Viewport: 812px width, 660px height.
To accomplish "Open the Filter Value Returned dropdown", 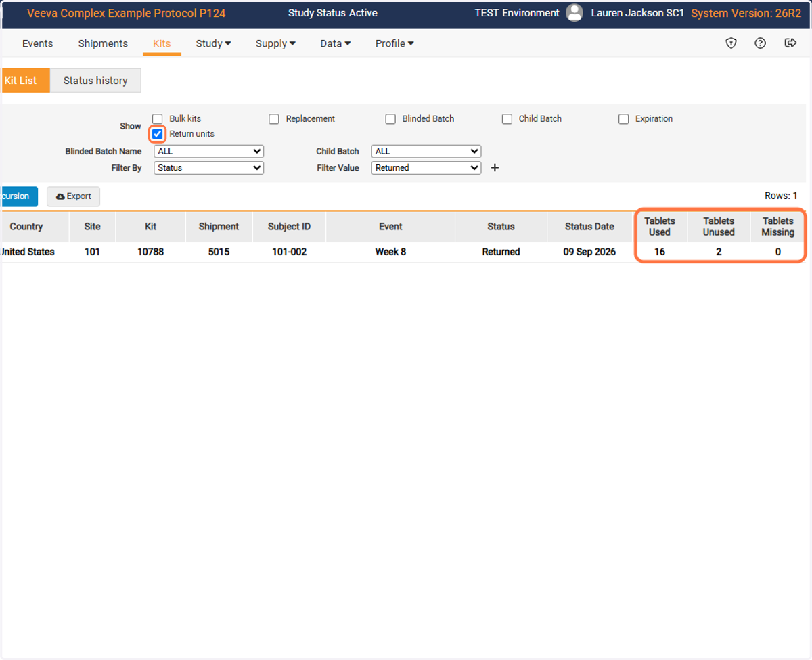I will 426,168.
